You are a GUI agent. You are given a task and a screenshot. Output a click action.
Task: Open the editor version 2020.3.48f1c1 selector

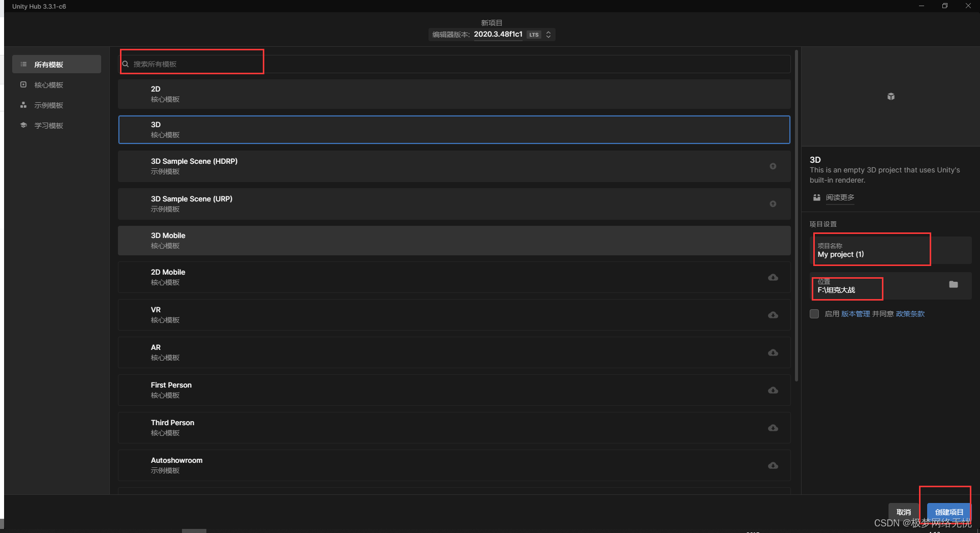[x=492, y=35]
